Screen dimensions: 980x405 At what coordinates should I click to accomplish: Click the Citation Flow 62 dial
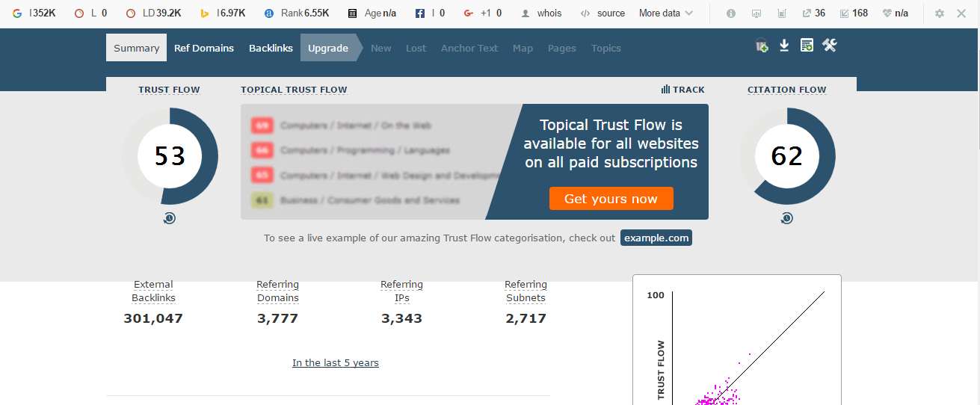pyautogui.click(x=786, y=156)
